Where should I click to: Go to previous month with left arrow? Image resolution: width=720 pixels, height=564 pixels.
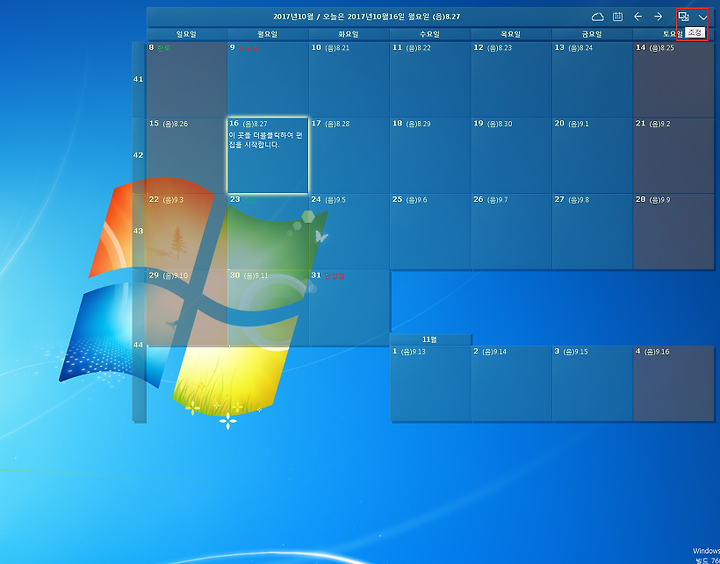point(638,17)
